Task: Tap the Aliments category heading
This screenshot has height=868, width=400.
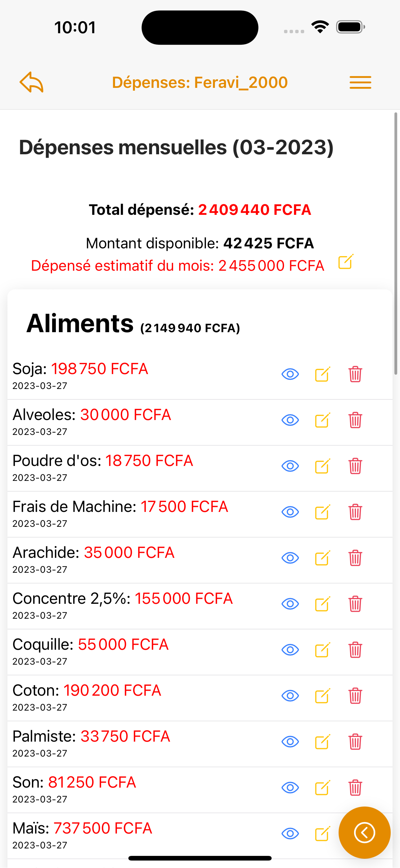Action: point(80,323)
